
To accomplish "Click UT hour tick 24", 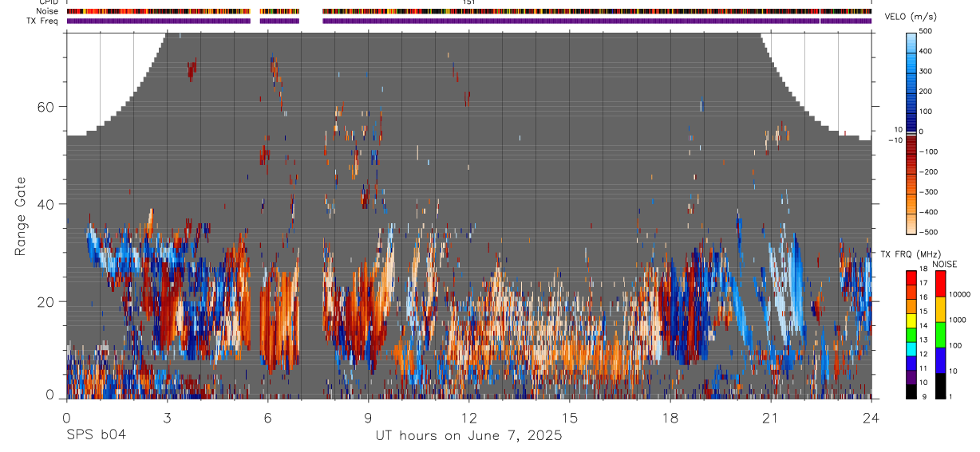I will coord(871,417).
